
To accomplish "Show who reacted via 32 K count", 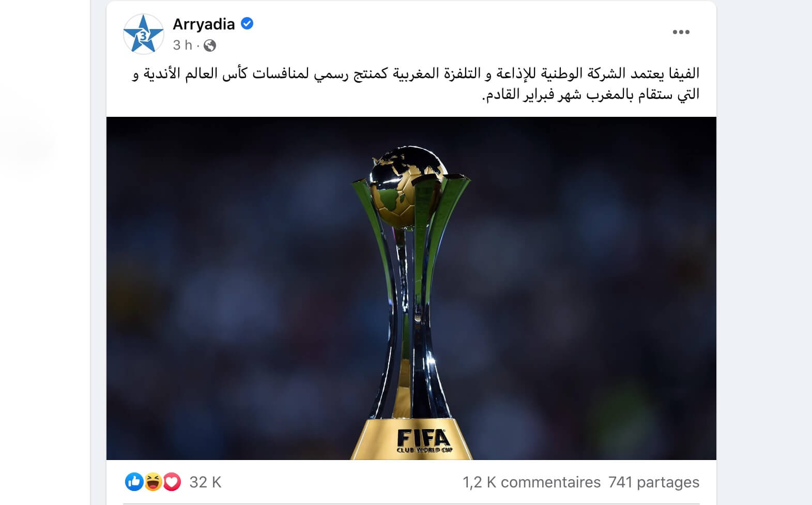I will (x=205, y=482).
